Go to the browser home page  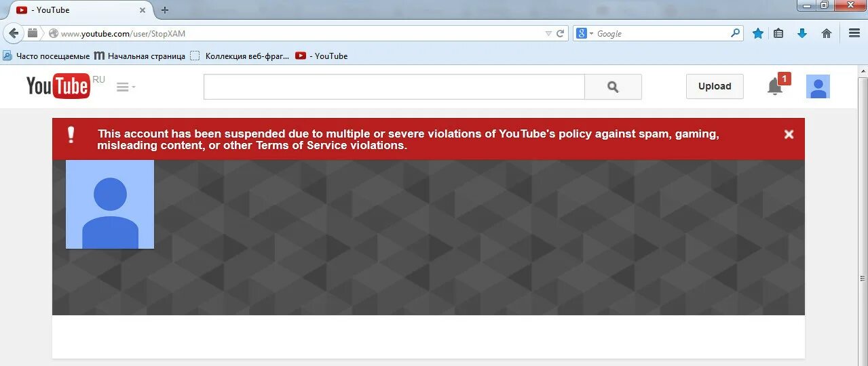point(826,33)
